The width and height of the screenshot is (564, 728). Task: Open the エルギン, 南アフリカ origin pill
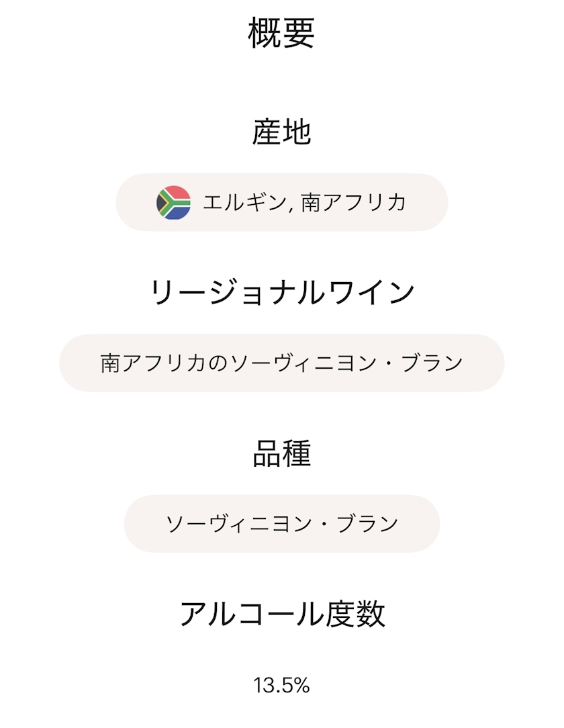[282, 202]
